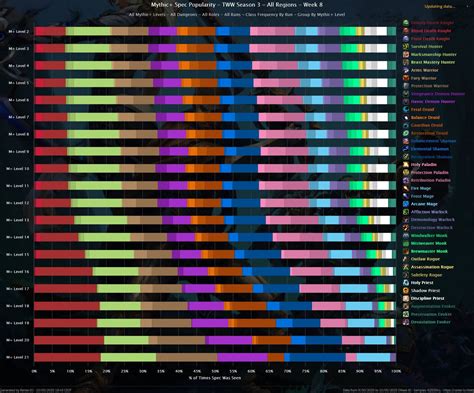Viewport: 474px width, 393px height.
Task: Select the Assassination Rogue icon
Action: [x=406, y=267]
